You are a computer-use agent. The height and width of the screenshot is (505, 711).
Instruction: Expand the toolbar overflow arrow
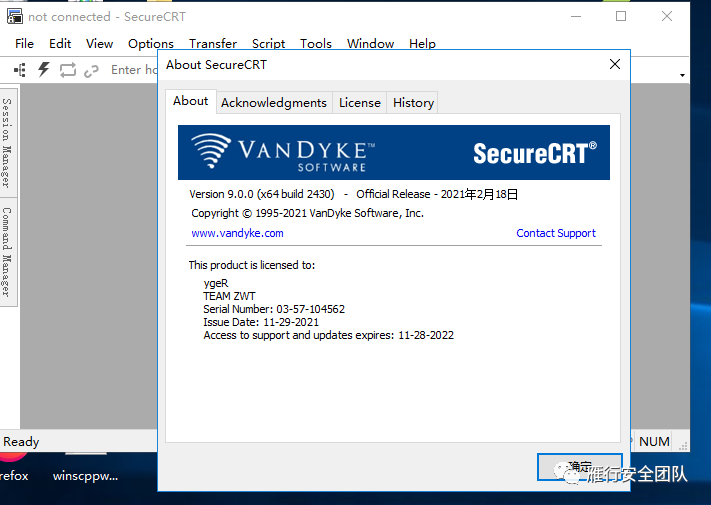(x=682, y=75)
